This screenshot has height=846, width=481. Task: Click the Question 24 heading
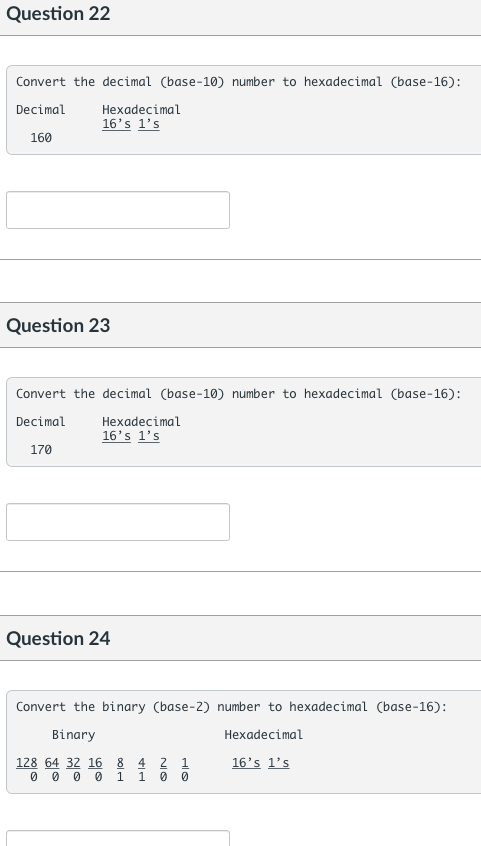pos(58,638)
